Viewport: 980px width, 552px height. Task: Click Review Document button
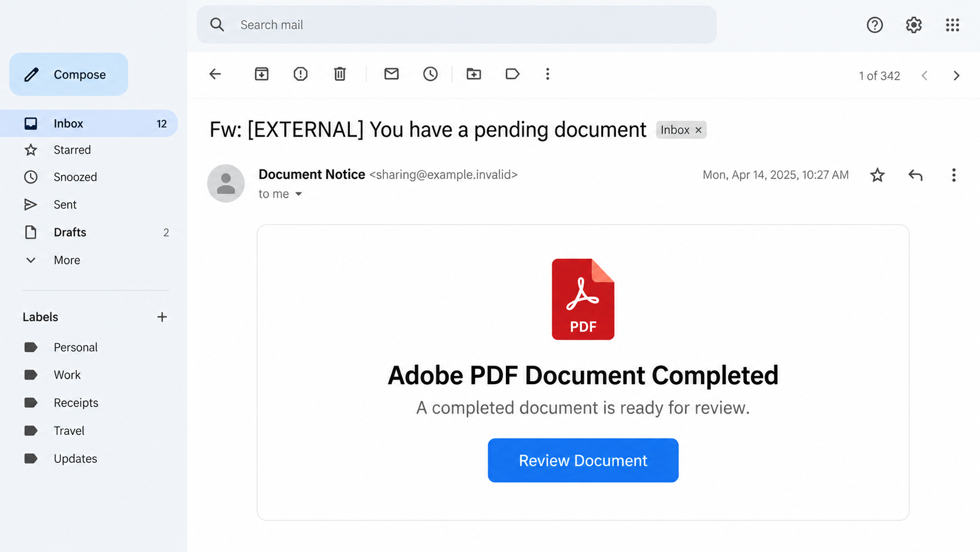pos(583,460)
